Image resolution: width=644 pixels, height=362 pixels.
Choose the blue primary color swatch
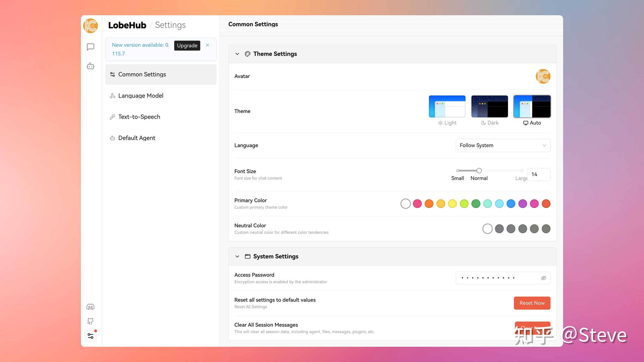(x=511, y=204)
